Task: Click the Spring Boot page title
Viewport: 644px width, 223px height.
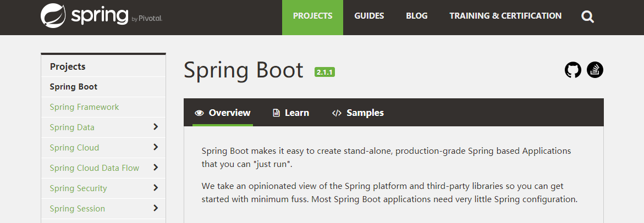Action: [244, 70]
